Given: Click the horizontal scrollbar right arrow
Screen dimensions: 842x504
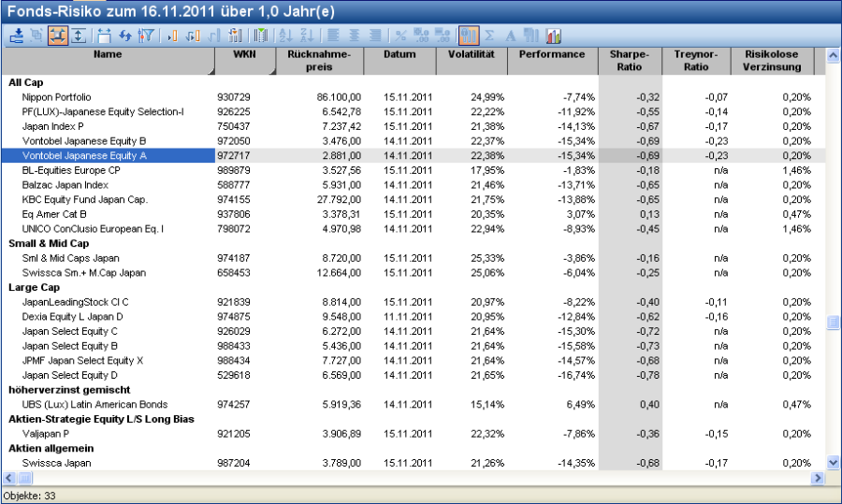Looking at the screenshot, I should pyautogui.click(x=819, y=478).
